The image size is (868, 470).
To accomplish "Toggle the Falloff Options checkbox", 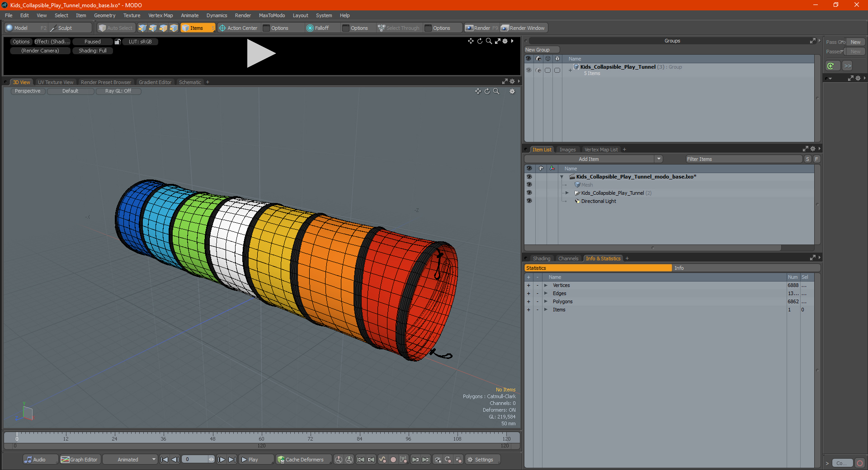I will [346, 28].
